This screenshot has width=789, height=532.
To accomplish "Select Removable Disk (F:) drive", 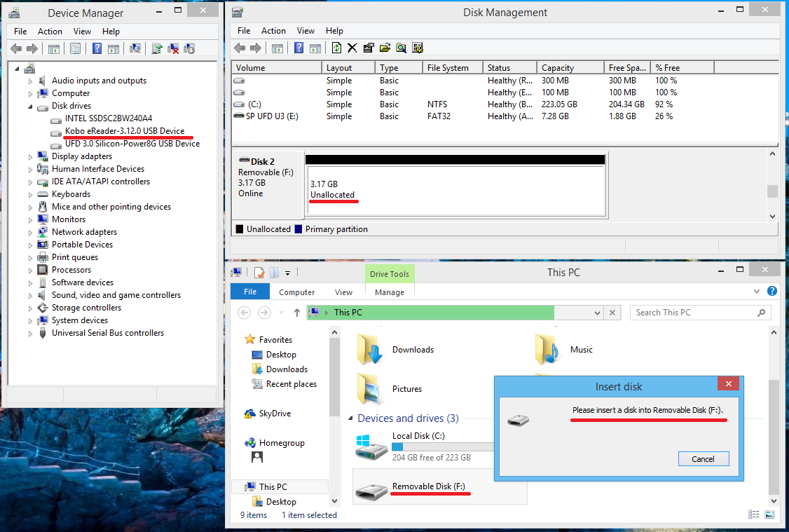I will 440,486.
